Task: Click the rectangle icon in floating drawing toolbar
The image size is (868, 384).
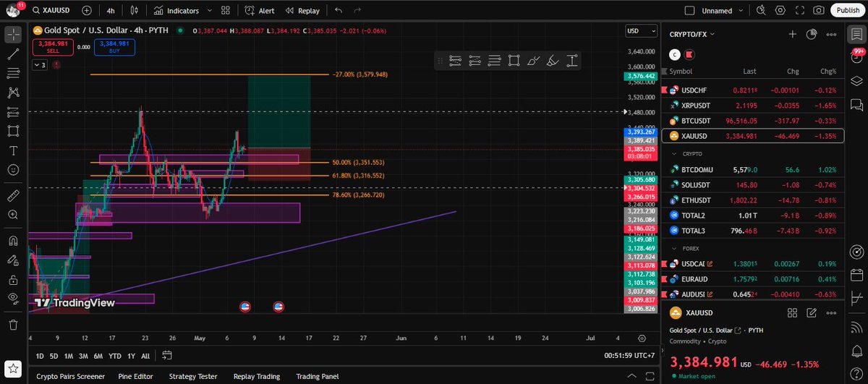Action: pos(514,61)
